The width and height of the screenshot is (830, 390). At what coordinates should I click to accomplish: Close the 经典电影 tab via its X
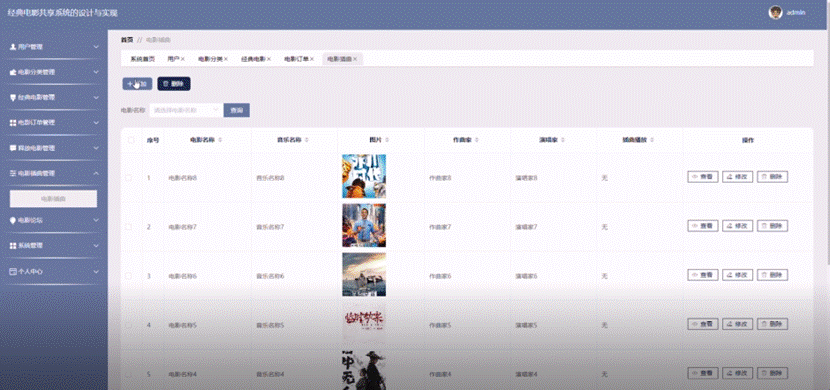pyautogui.click(x=269, y=59)
